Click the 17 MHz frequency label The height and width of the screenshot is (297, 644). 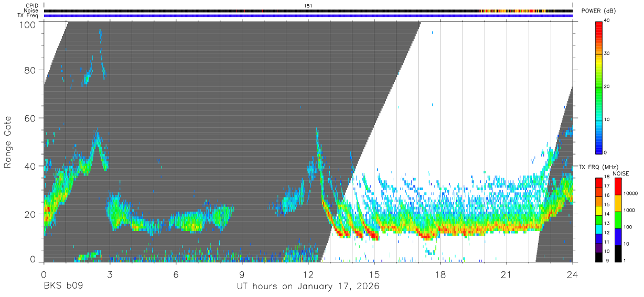pos(607,186)
